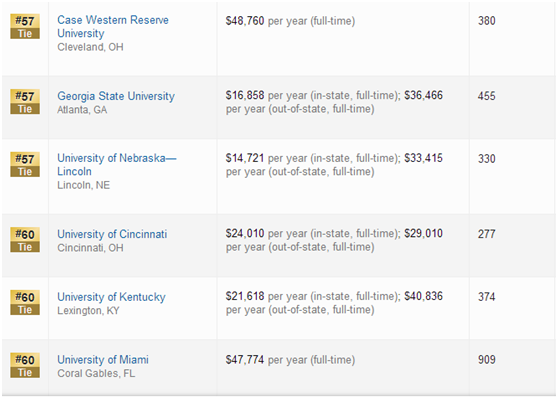Open University of Miami link

[103, 359]
